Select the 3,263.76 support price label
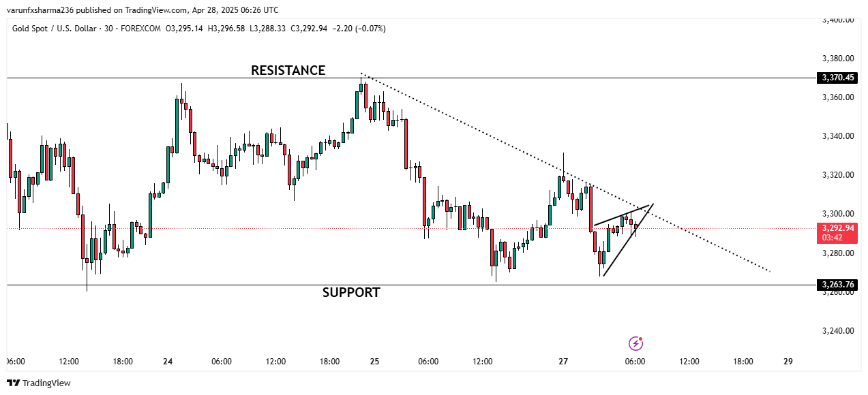 pyautogui.click(x=838, y=285)
